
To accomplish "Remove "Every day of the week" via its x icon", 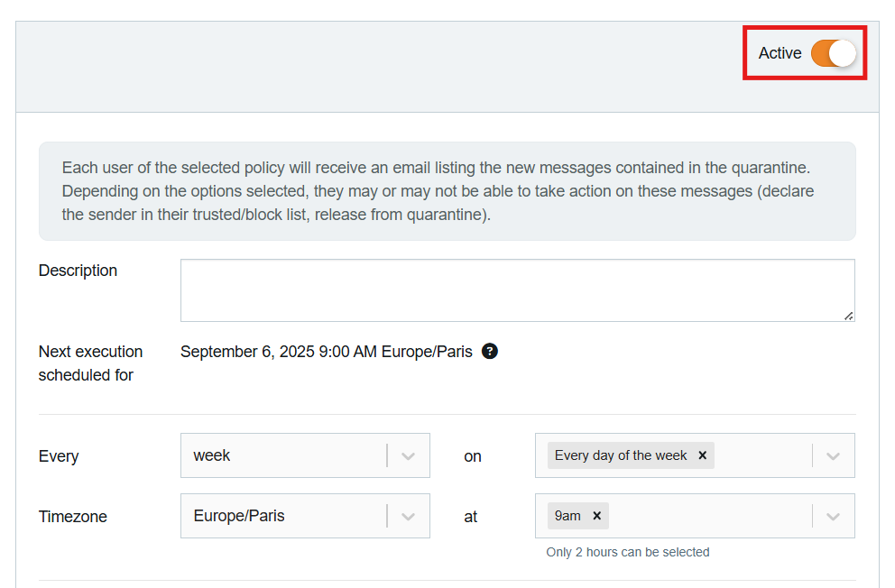I will (x=702, y=455).
